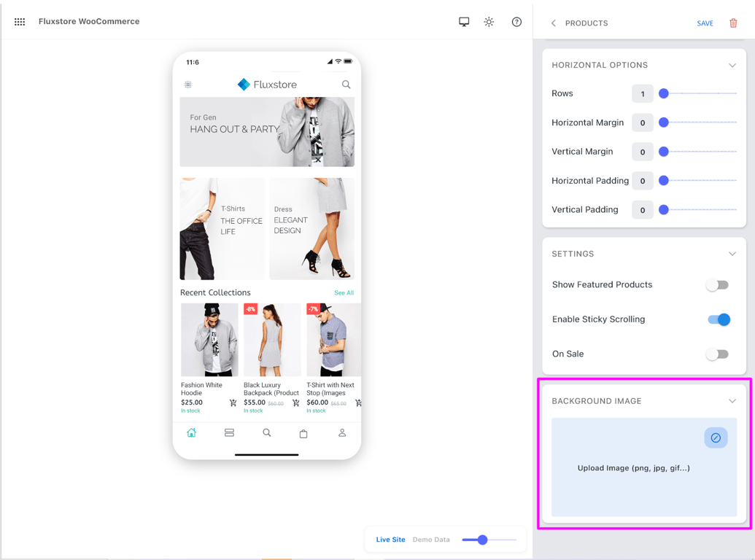Delete layout with the red trash icon
The width and height of the screenshot is (755, 560).
coord(733,23)
